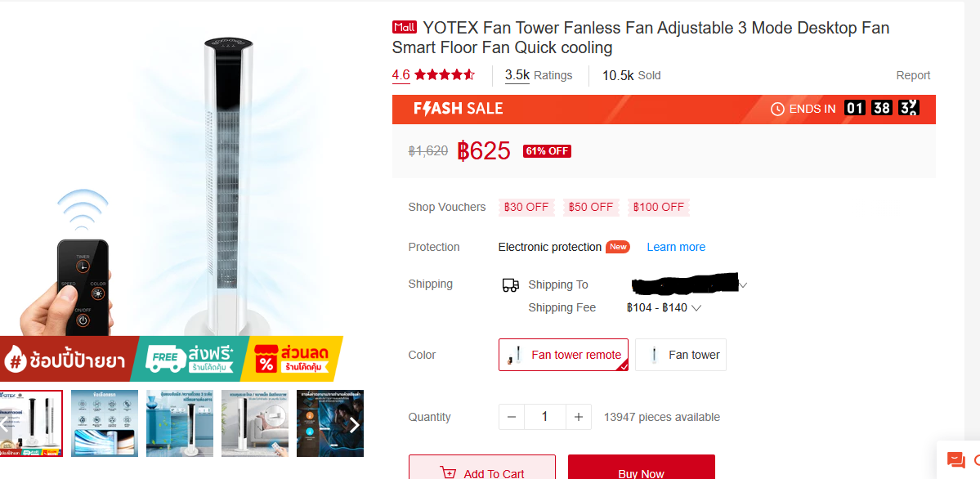Image resolution: width=980 pixels, height=479 pixels.
Task: Click the quantity input field
Action: coord(544,417)
